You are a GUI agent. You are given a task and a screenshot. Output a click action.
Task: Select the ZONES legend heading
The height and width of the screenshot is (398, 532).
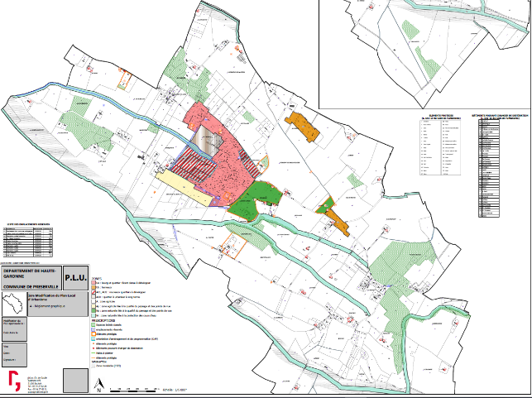98,279
